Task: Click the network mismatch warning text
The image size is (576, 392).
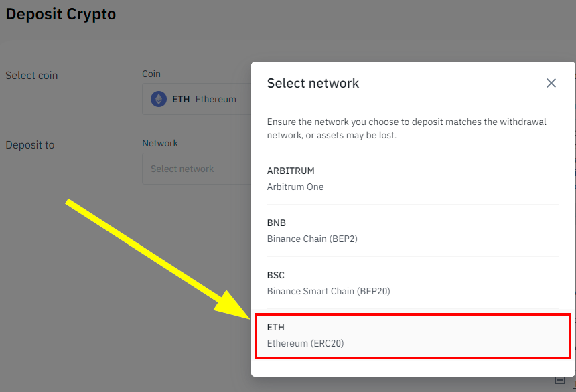Action: click(406, 128)
